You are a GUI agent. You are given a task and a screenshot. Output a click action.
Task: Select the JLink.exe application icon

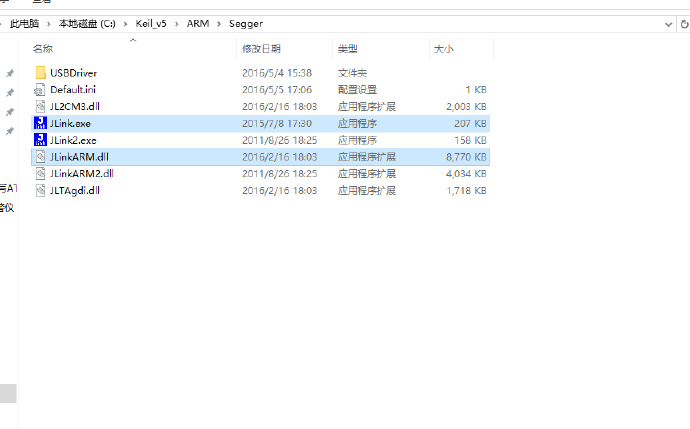click(40, 123)
